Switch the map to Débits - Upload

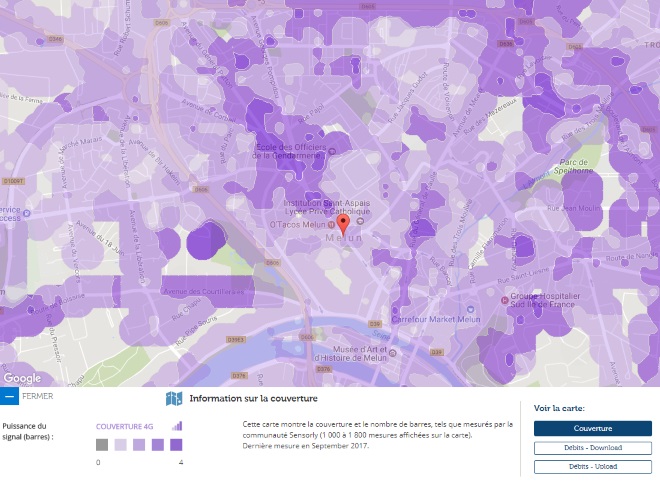(x=592, y=466)
